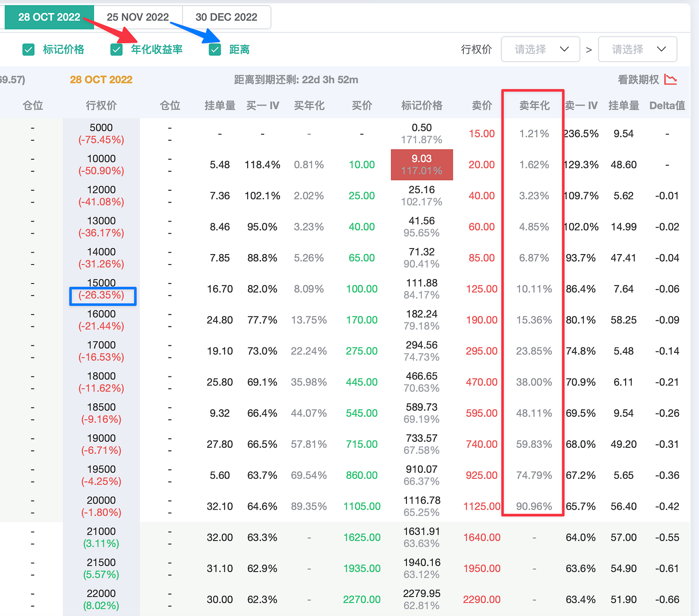This screenshot has width=699, height=616.
Task: Click sell annualized value 90.96%
Action: coord(534,506)
